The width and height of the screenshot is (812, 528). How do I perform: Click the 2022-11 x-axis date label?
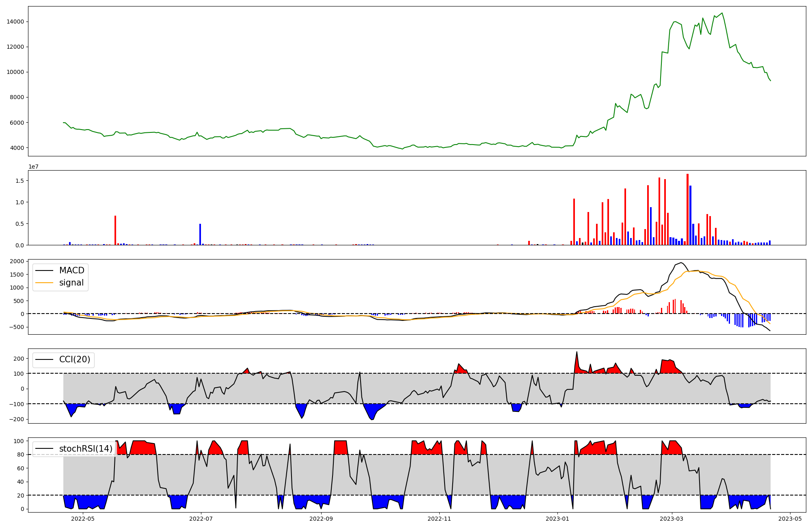[439, 519]
